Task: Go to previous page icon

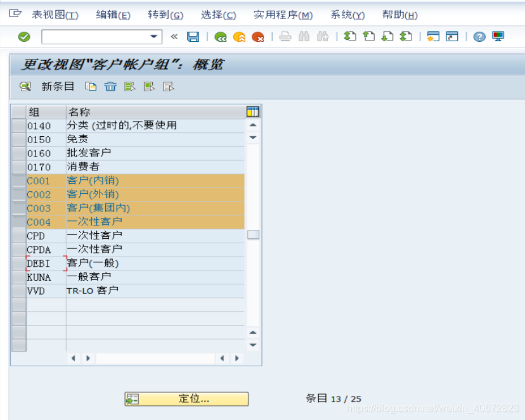Action: point(368,36)
